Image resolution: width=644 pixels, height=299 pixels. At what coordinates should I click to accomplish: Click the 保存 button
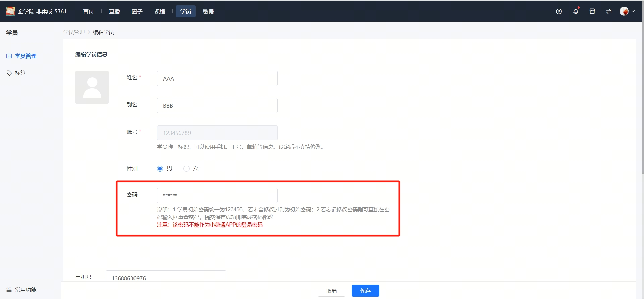365,291
